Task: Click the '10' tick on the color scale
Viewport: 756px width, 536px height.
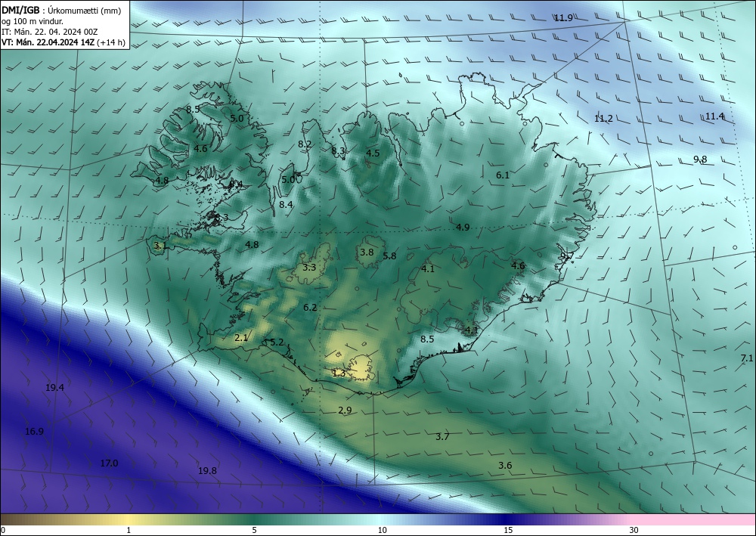Action: pyautogui.click(x=383, y=531)
